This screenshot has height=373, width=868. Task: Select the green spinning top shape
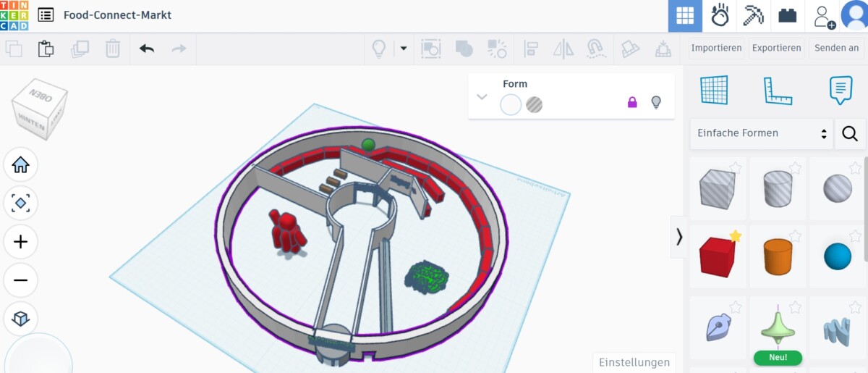(x=778, y=327)
